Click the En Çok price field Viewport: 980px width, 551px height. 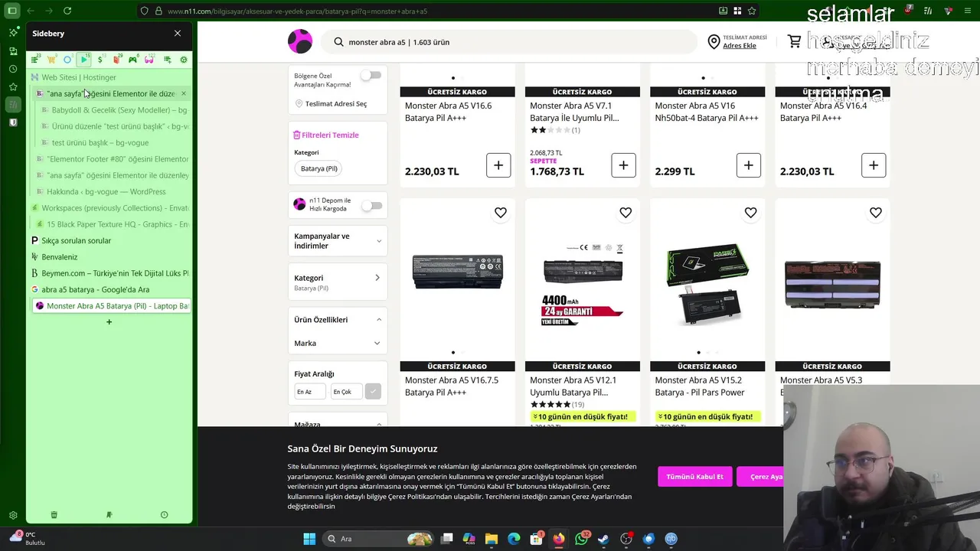coord(346,392)
